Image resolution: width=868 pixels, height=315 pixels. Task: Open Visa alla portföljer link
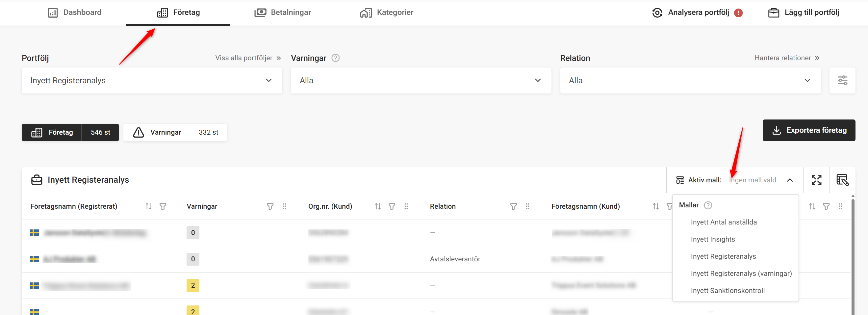248,58
